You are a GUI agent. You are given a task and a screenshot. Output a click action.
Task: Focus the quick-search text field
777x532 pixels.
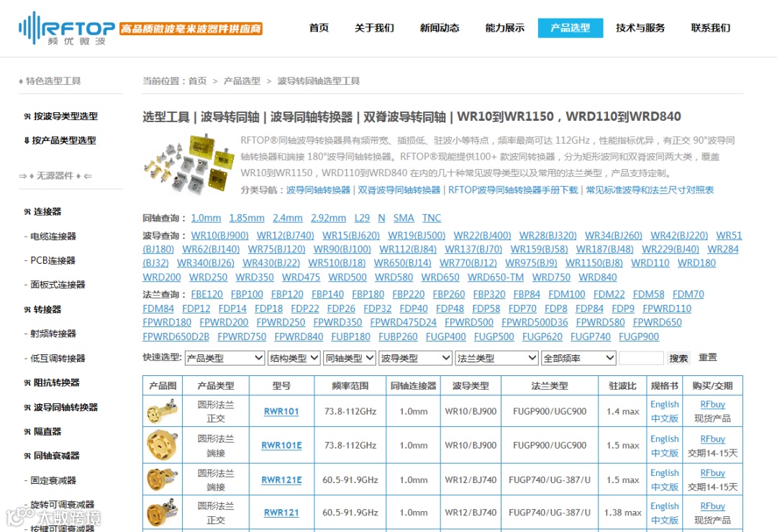click(641, 358)
